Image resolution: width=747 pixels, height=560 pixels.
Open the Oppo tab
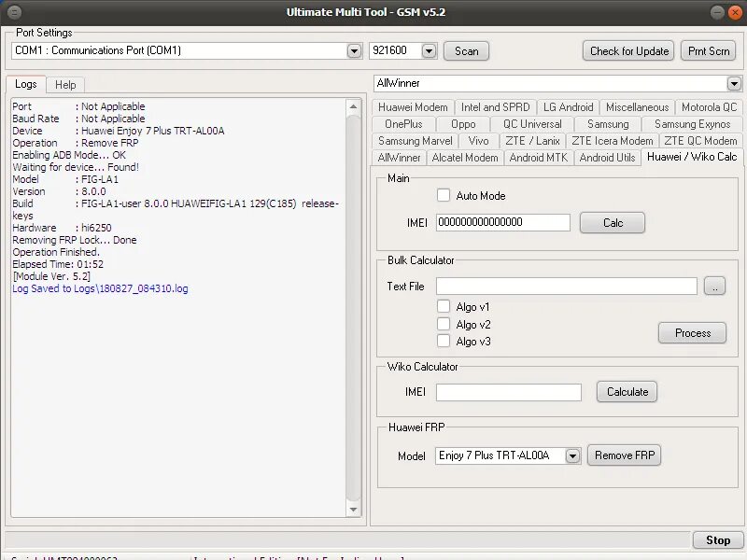point(463,124)
